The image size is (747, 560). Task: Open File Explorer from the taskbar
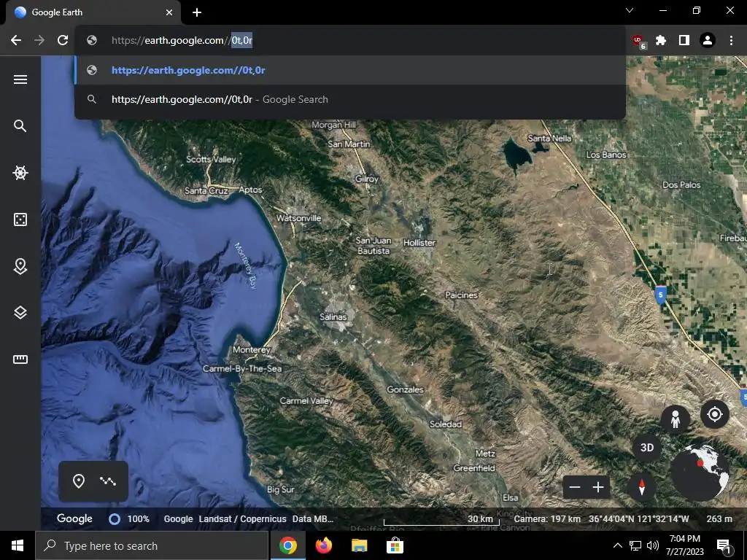(x=359, y=545)
